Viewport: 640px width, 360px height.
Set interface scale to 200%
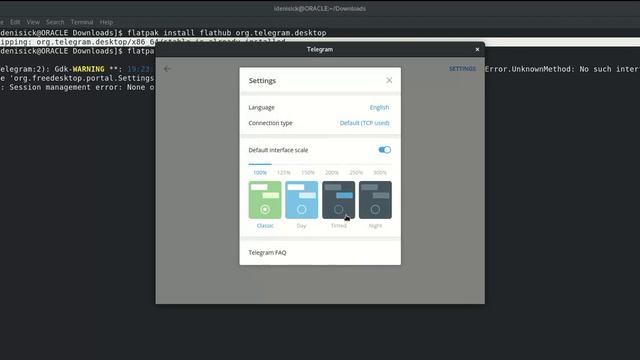(x=332, y=173)
